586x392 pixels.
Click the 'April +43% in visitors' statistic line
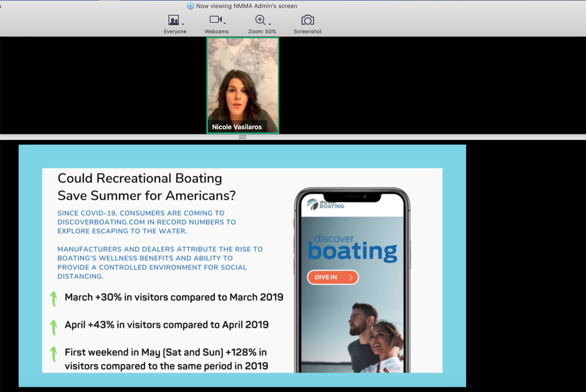[167, 325]
